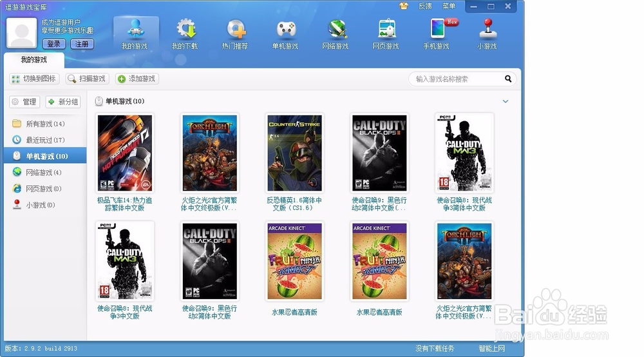Click the 注册 register button

[82, 44]
